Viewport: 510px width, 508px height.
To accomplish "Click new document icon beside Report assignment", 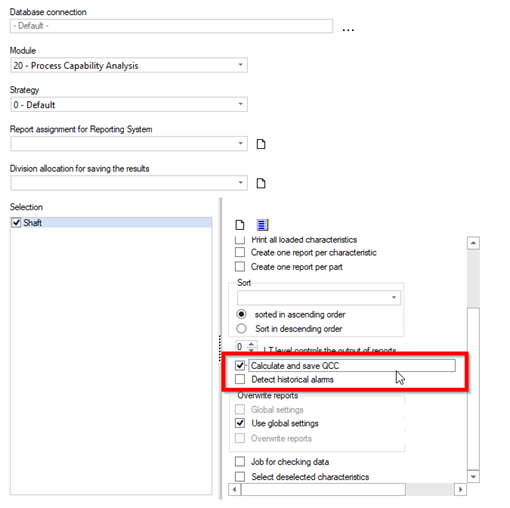I will click(x=261, y=144).
